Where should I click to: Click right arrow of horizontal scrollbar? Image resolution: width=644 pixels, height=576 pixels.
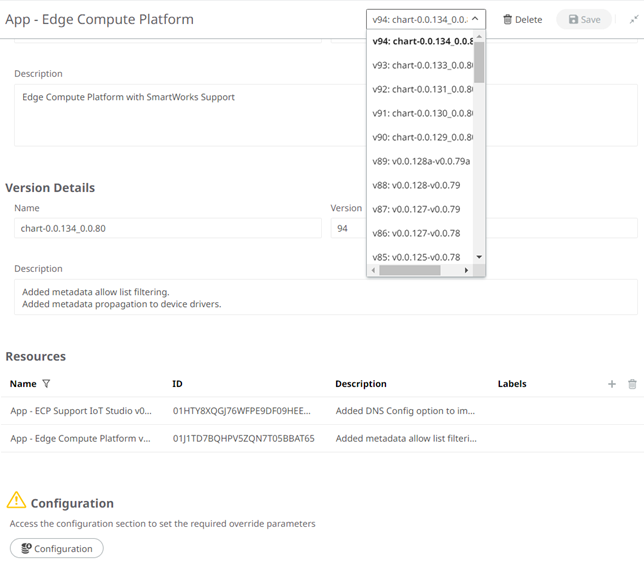point(468,270)
